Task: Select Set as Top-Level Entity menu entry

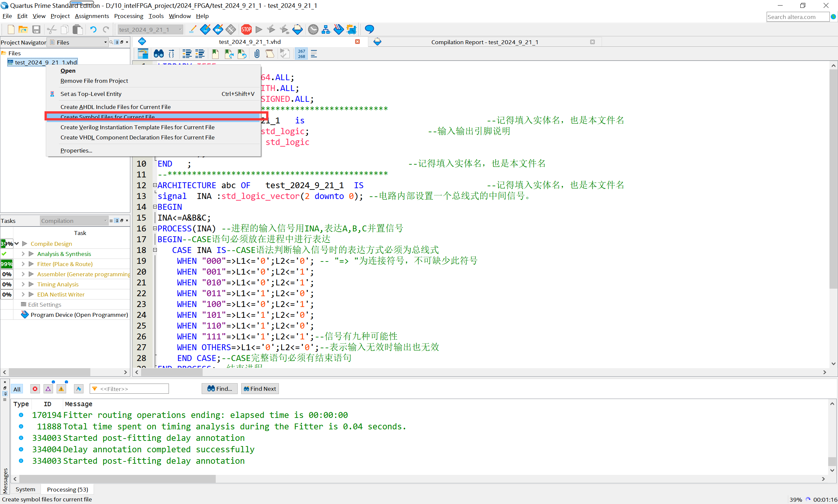Action: (91, 94)
